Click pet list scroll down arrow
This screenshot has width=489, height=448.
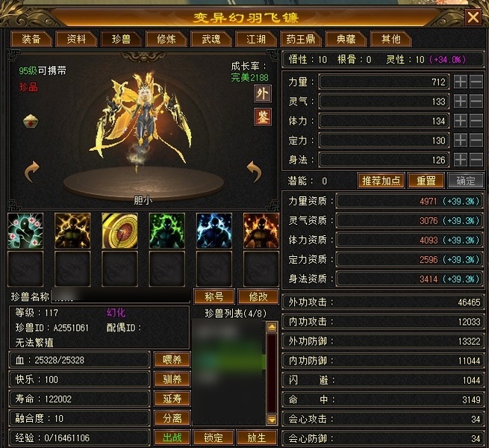[x=272, y=420]
